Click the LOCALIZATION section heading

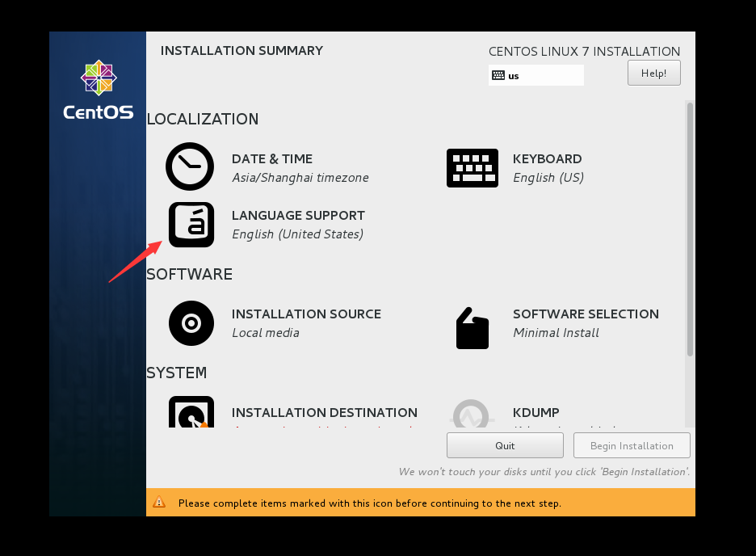tap(203, 119)
